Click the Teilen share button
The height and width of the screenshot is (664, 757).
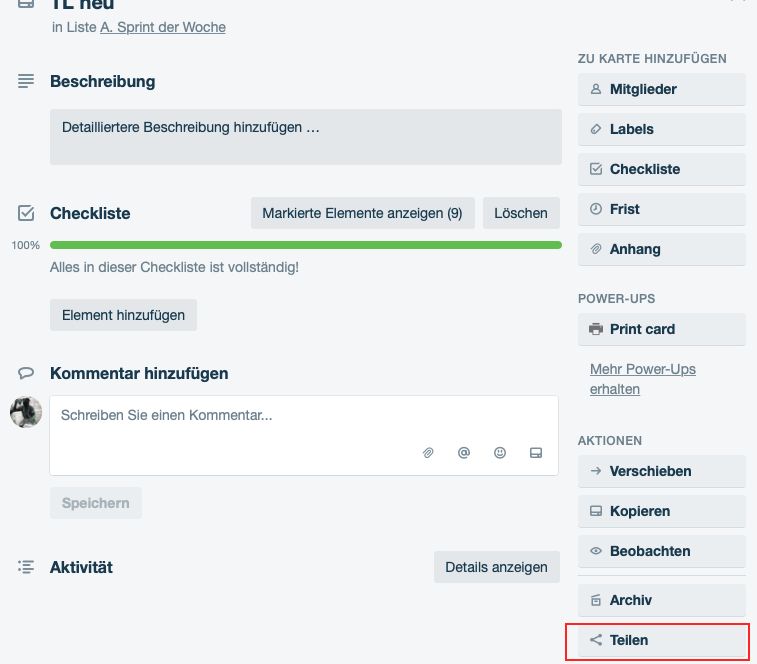point(661,640)
